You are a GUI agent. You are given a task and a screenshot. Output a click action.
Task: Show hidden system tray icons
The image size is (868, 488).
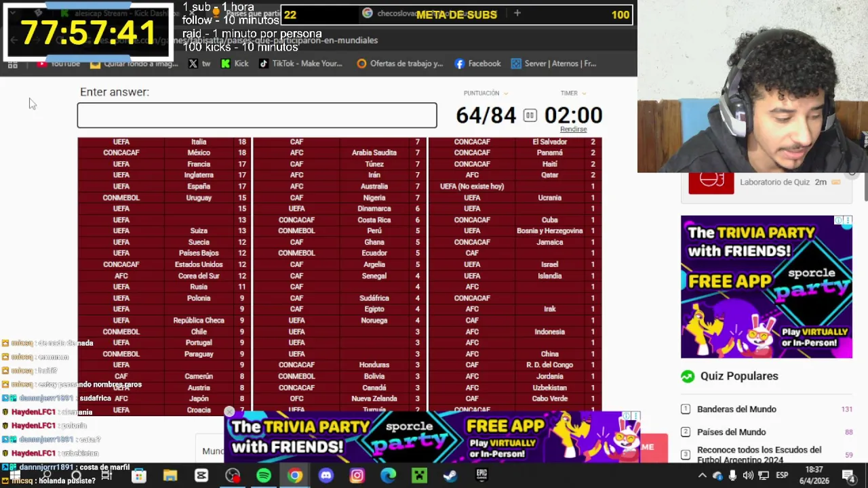click(x=701, y=476)
